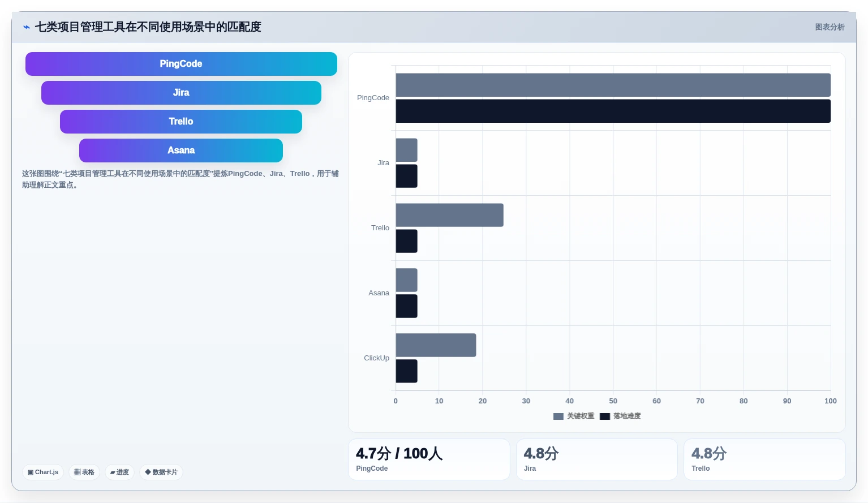868x503 pixels.
Task: Click the 表格 tag chip
Action: [84, 472]
